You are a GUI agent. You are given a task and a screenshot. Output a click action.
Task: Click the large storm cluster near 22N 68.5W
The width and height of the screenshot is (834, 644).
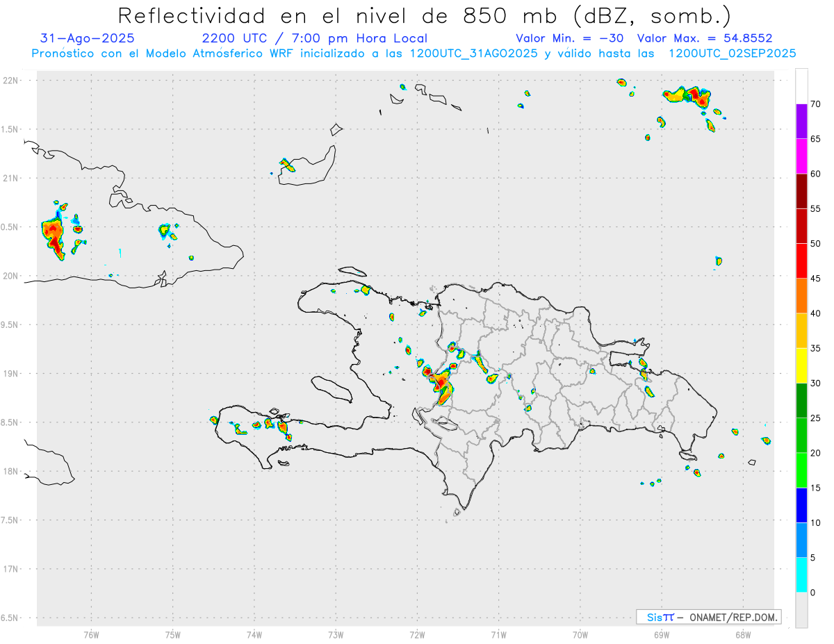coord(688,97)
